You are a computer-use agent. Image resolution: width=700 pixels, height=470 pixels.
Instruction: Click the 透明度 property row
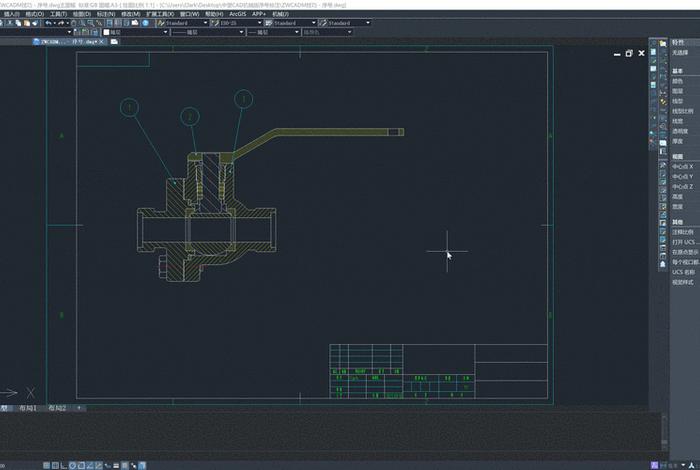[x=685, y=131]
